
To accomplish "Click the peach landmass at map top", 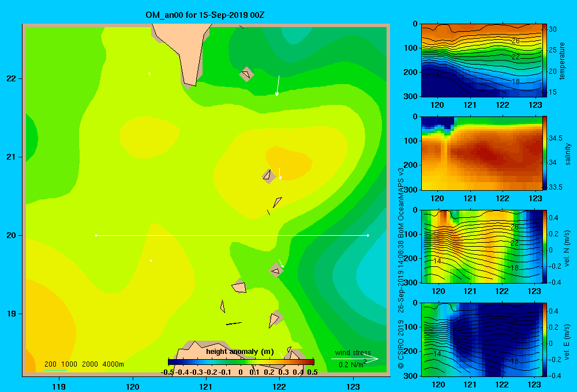I will (x=186, y=51).
